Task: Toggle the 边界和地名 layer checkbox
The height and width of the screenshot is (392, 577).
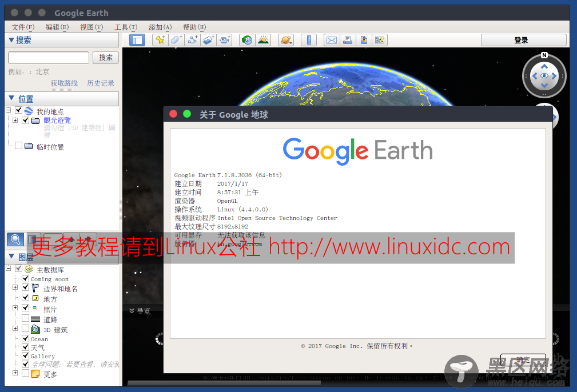Action: pyautogui.click(x=25, y=287)
